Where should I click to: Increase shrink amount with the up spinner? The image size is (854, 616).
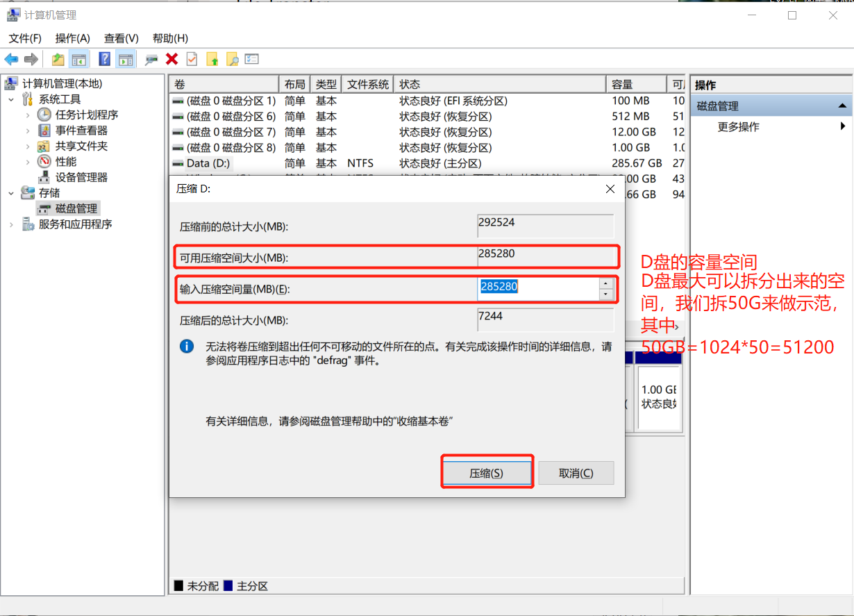coord(607,283)
